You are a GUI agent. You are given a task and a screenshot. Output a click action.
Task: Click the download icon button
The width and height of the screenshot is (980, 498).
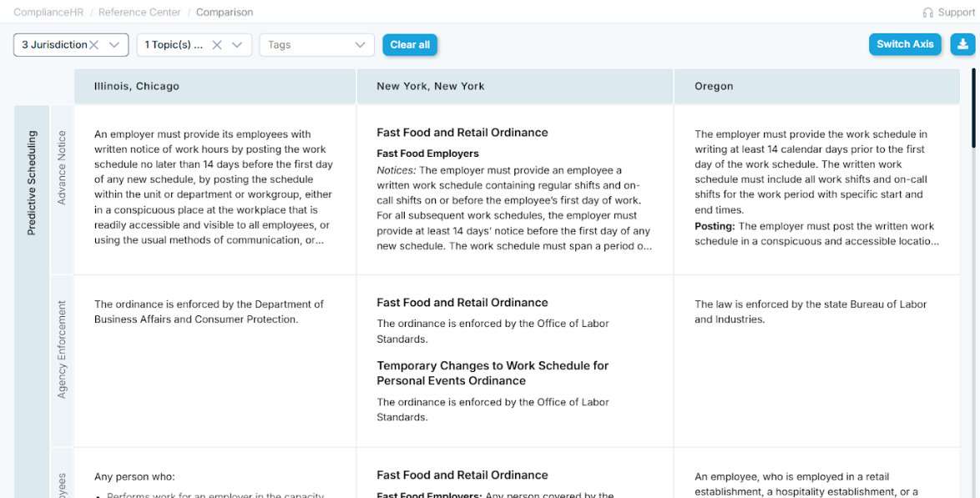pyautogui.click(x=962, y=44)
